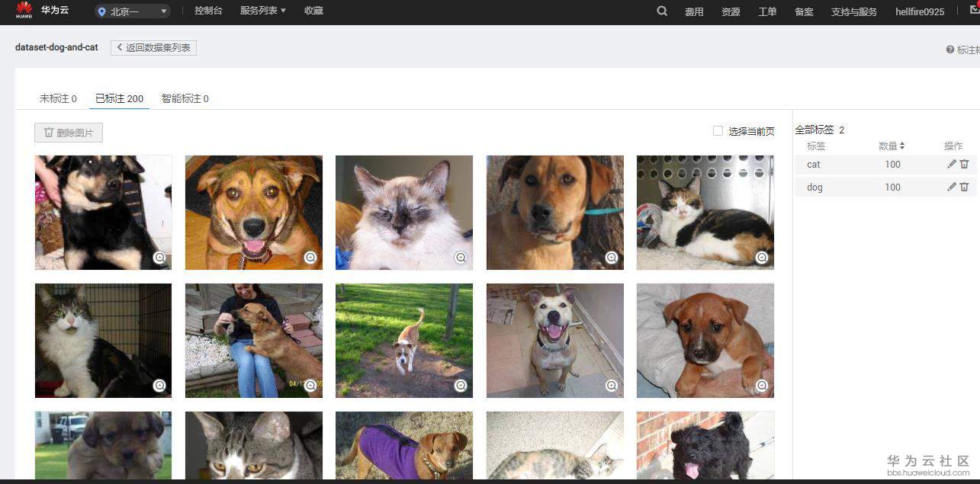Check the 选择当前页 checkbox
The height and width of the screenshot is (484, 980).
click(x=718, y=130)
